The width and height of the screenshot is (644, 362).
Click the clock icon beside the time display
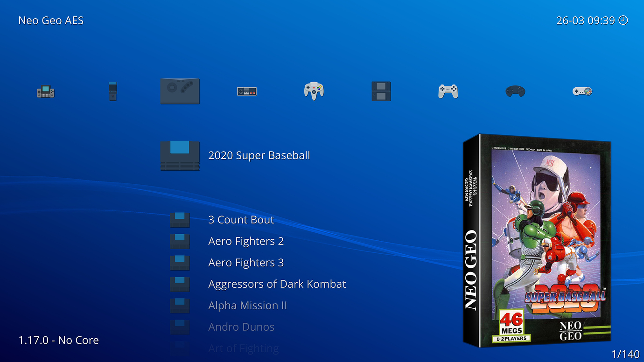coord(623,20)
